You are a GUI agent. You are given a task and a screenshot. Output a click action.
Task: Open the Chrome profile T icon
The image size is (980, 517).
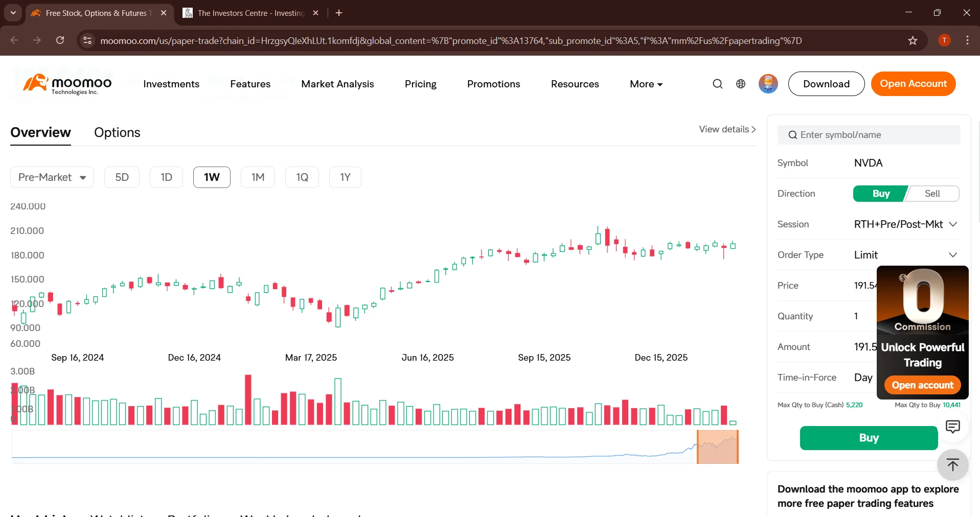coord(945,40)
